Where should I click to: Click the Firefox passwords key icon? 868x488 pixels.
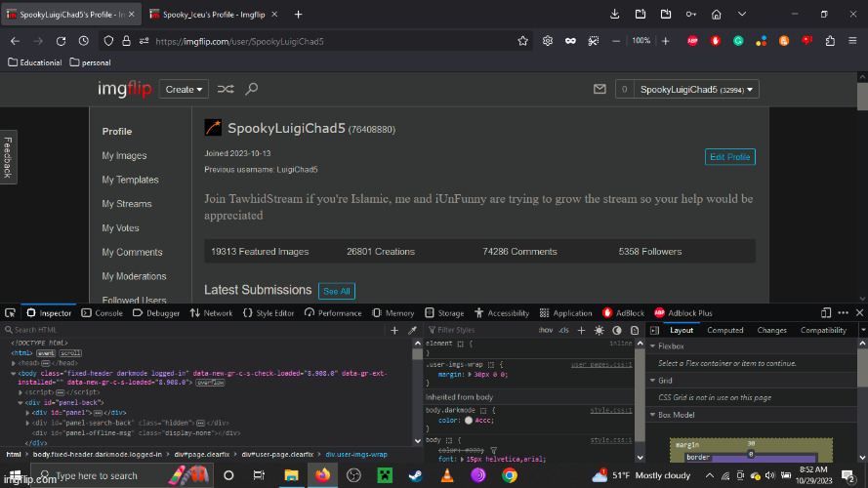[x=691, y=15]
